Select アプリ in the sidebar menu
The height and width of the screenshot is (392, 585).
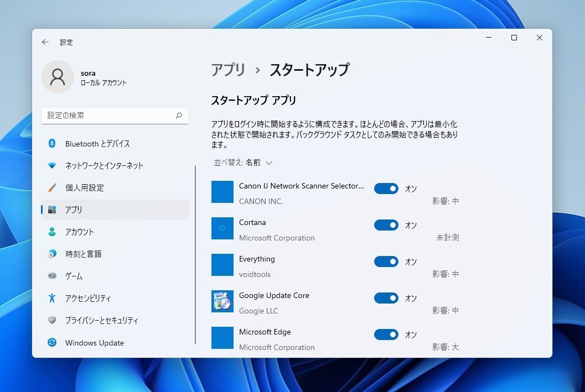tap(115, 210)
